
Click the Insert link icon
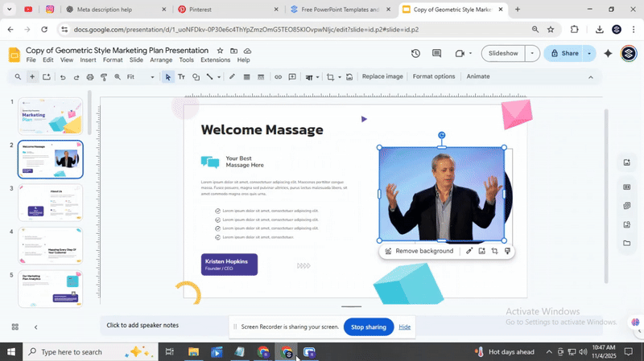279,77
